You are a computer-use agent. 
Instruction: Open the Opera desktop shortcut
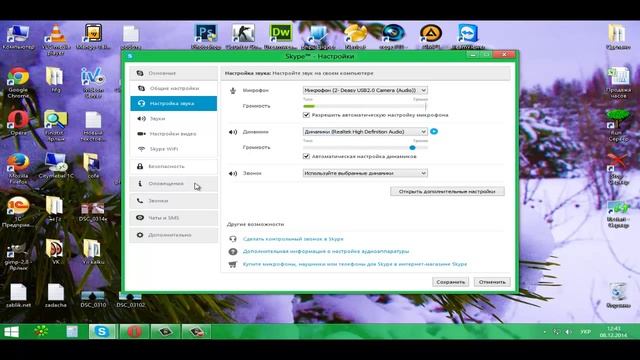[18, 123]
